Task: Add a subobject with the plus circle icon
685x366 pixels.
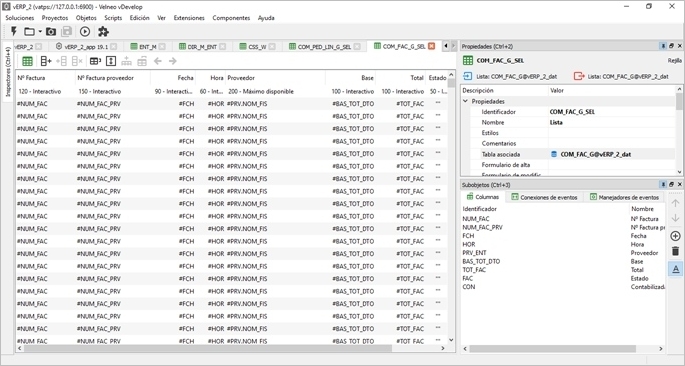Action: coord(675,236)
